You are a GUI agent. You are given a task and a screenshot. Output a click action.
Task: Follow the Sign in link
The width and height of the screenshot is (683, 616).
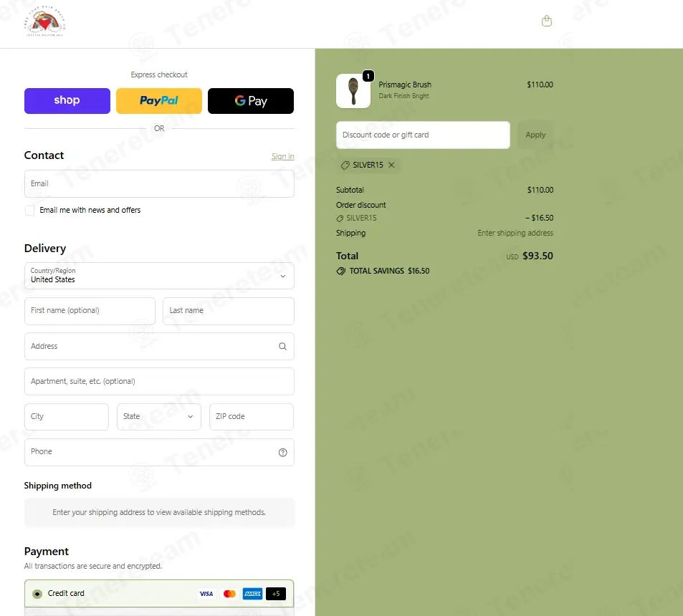[x=282, y=156]
